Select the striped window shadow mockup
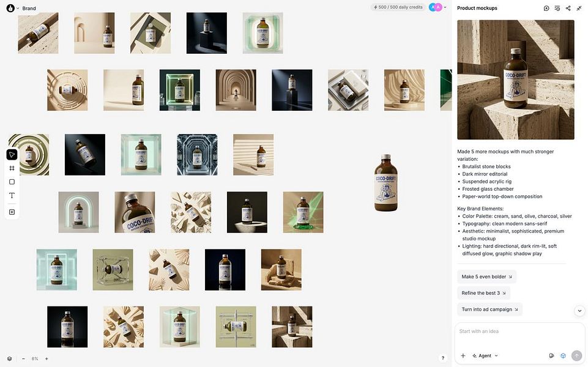 click(x=253, y=155)
